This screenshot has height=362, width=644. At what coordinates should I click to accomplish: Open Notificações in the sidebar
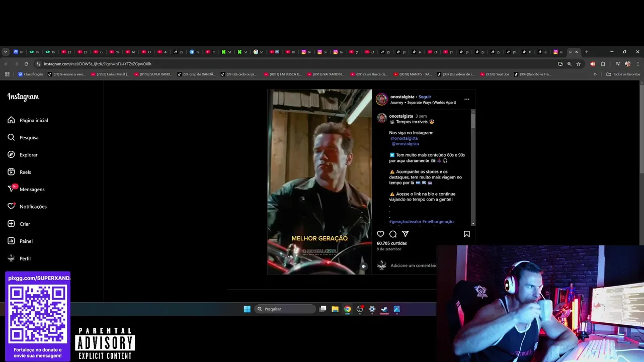pyautogui.click(x=27, y=207)
